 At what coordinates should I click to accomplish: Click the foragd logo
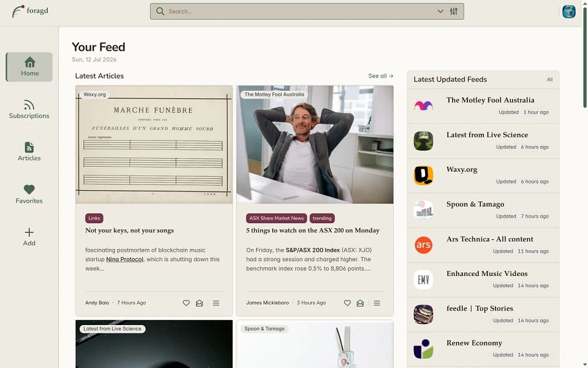pyautogui.click(x=30, y=11)
